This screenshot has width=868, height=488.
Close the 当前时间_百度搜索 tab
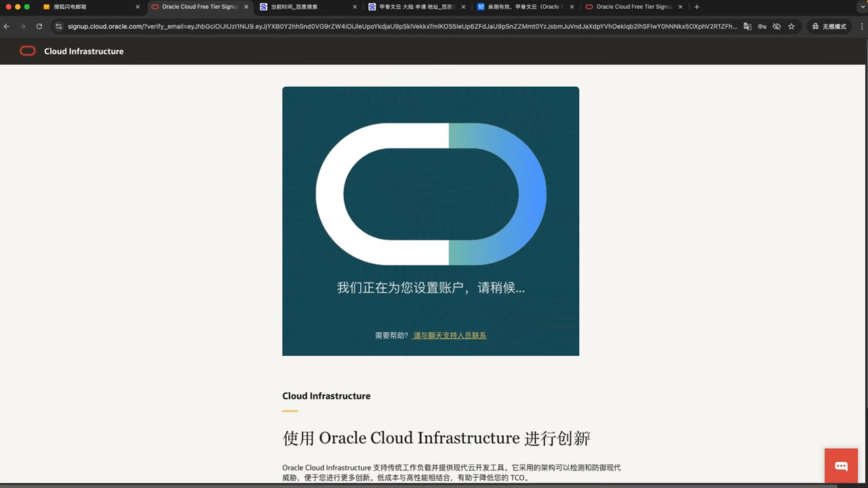coord(355,7)
